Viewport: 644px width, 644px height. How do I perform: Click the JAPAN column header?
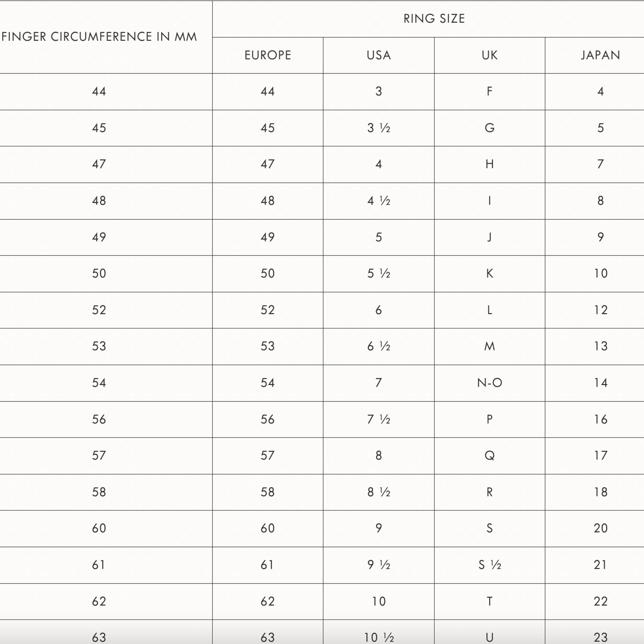pos(600,55)
